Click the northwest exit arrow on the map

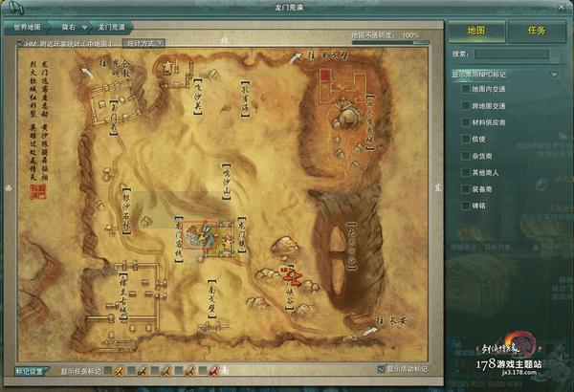coord(86,72)
